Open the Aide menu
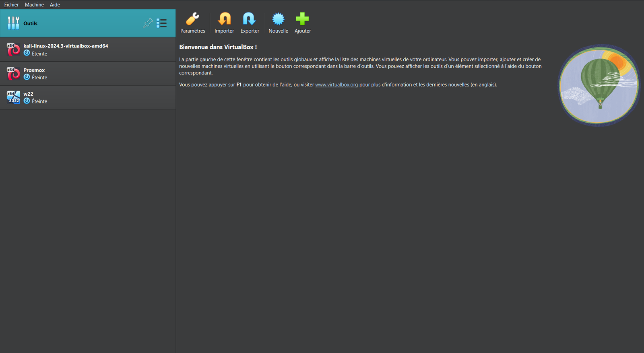This screenshot has width=644, height=353. pos(55,5)
